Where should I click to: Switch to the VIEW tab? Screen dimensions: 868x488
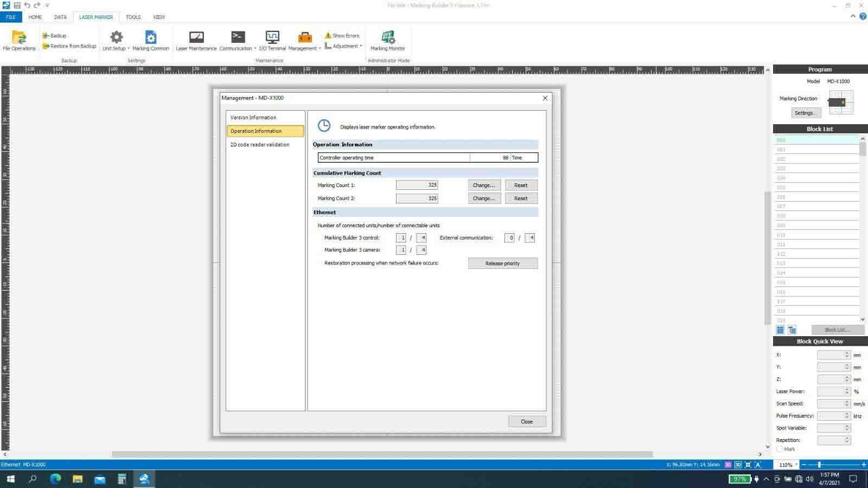[159, 17]
